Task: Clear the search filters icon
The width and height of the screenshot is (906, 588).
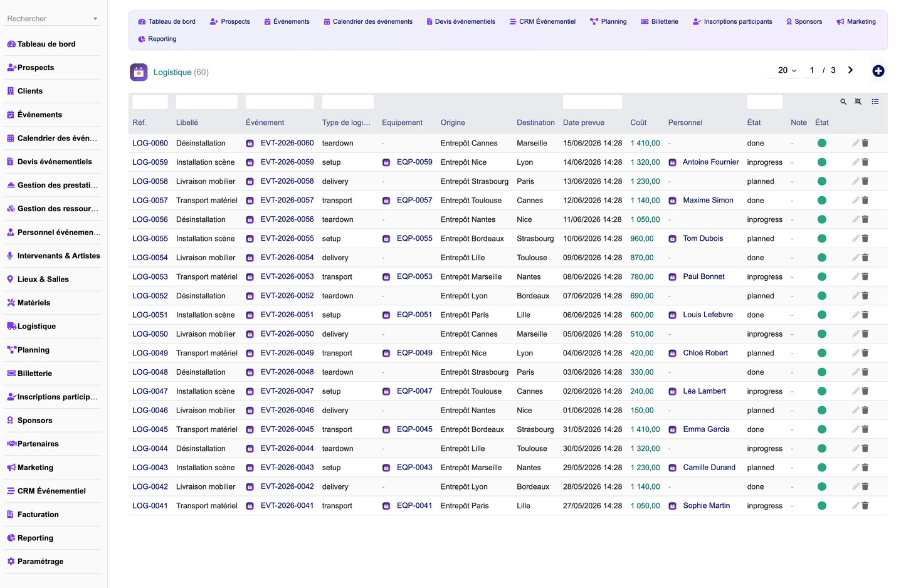Action: point(858,102)
